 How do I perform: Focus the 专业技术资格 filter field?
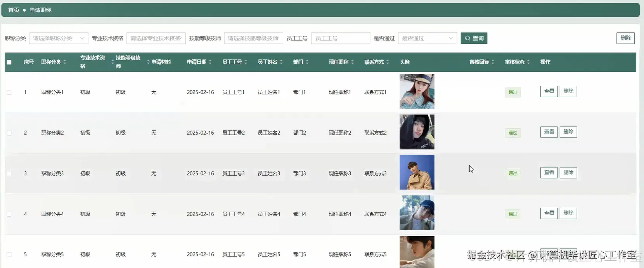click(x=156, y=38)
